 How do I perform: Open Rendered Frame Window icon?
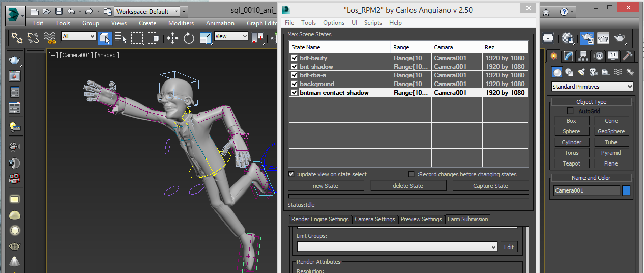click(603, 38)
